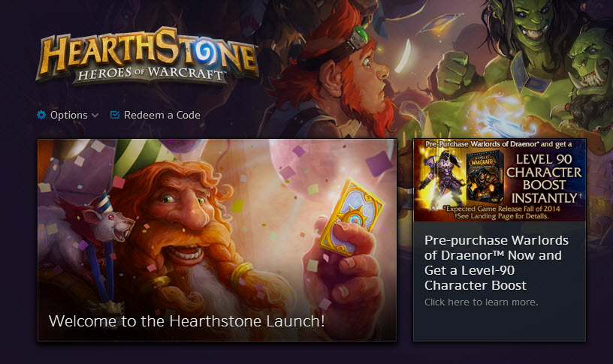Viewport: 613px width, 364px height.
Task: Click the Warlords of Draenor box art
Action: [x=485, y=176]
